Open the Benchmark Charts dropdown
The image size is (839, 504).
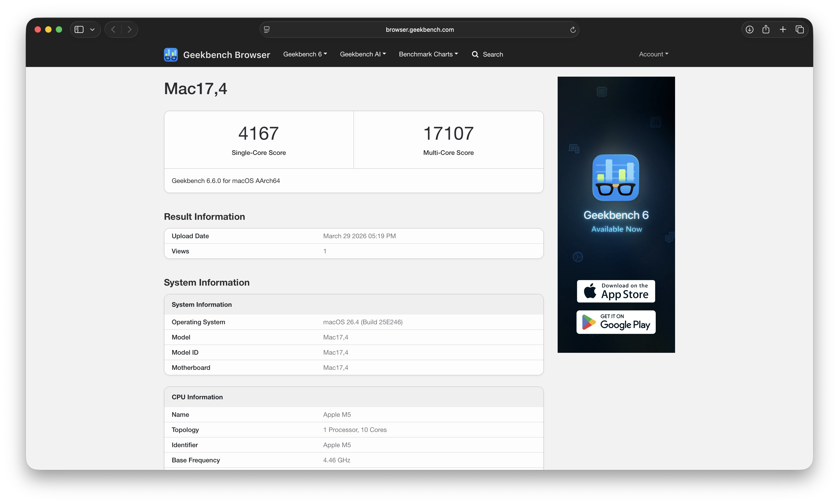click(x=428, y=54)
